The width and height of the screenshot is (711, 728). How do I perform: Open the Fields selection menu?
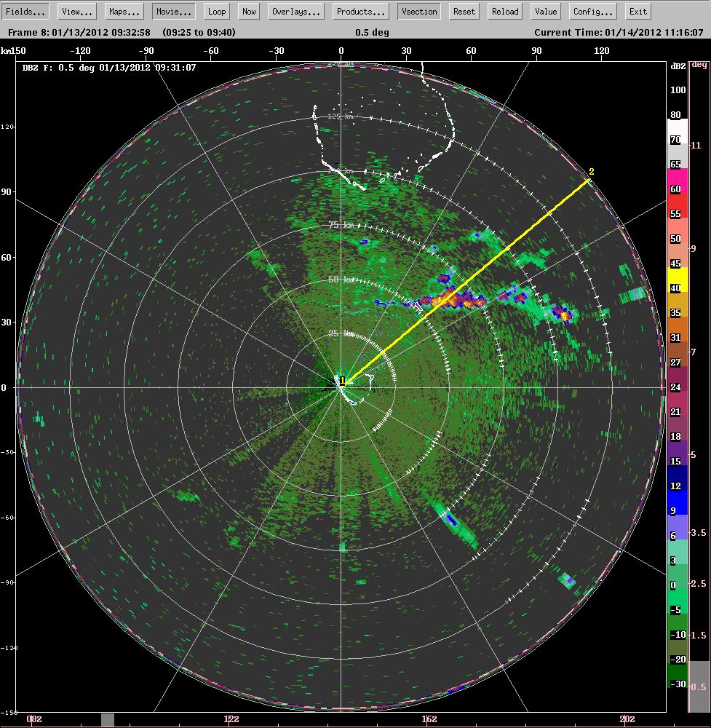pyautogui.click(x=25, y=11)
